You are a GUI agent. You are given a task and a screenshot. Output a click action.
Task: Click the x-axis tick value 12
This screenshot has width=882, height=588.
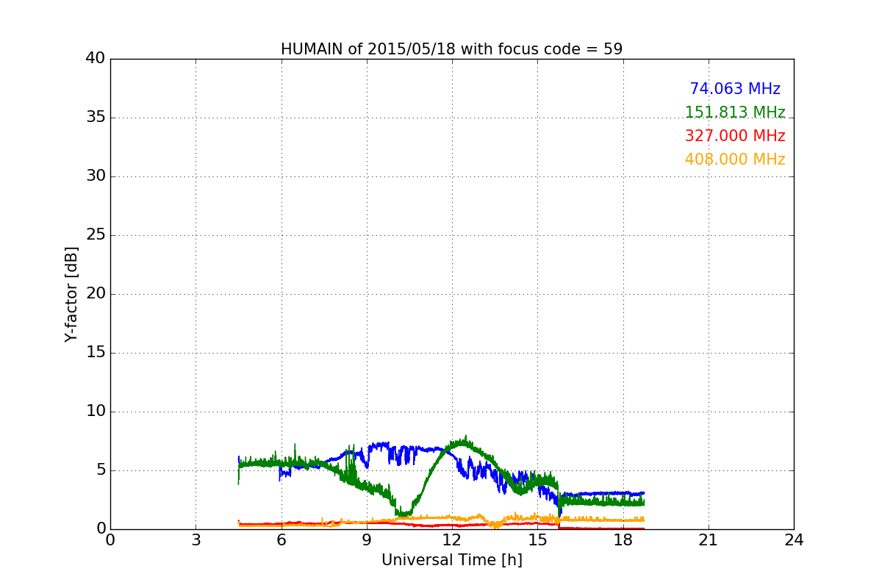(452, 540)
